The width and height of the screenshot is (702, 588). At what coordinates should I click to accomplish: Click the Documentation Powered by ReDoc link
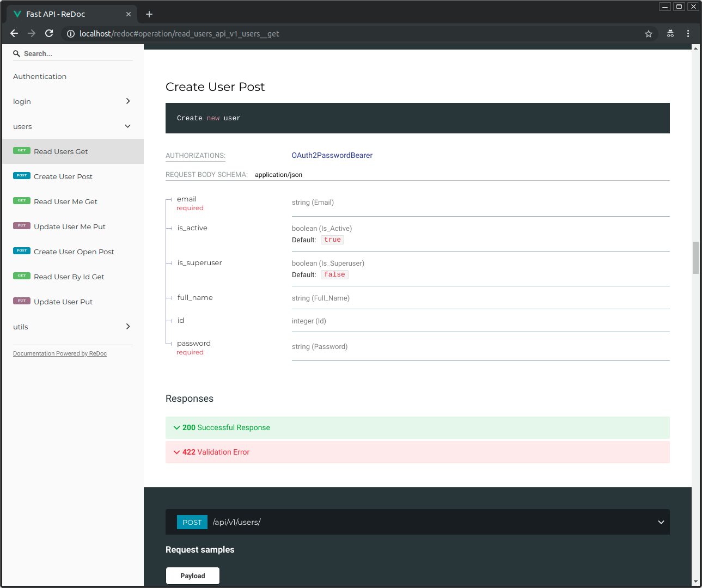tap(59, 353)
